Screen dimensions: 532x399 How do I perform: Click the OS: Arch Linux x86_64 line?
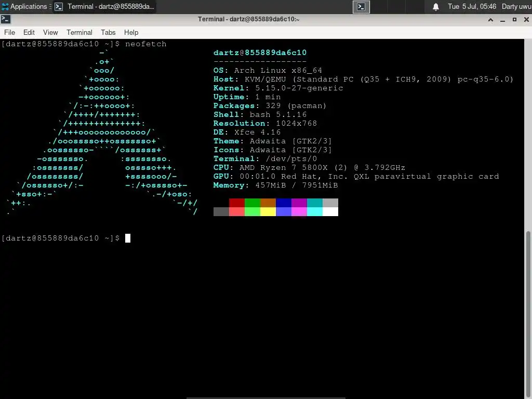[x=268, y=70]
